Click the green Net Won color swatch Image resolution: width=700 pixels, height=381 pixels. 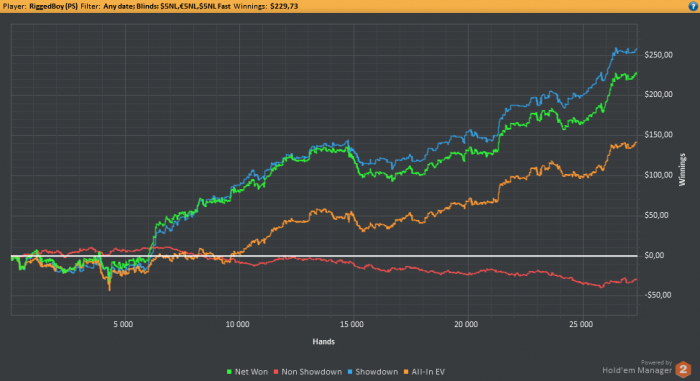pos(229,372)
